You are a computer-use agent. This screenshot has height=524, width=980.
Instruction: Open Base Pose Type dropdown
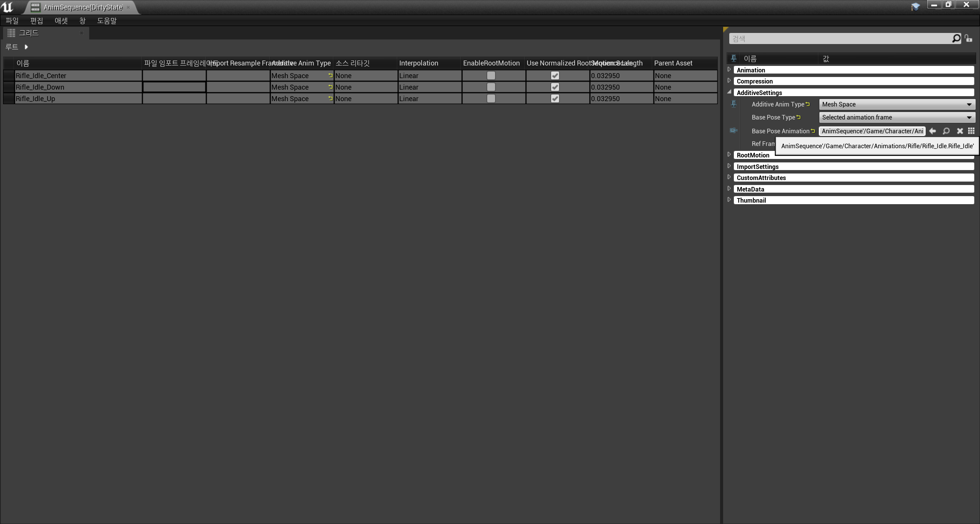pyautogui.click(x=897, y=117)
